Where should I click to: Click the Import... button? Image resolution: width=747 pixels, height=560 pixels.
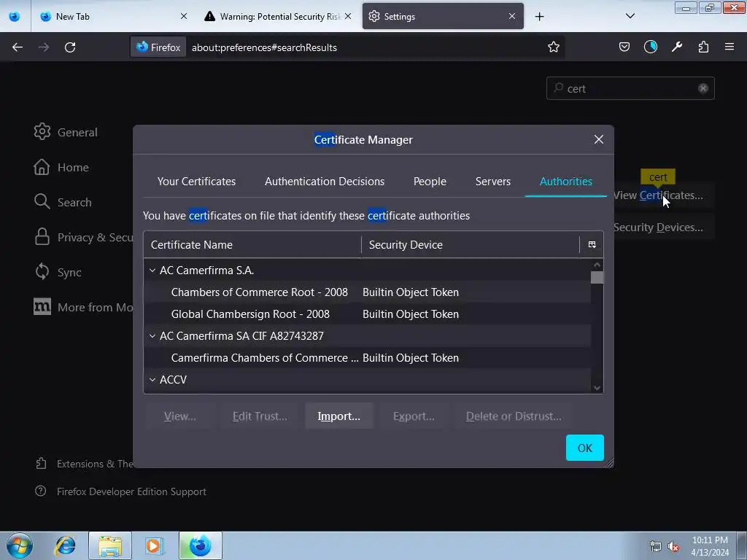(338, 416)
